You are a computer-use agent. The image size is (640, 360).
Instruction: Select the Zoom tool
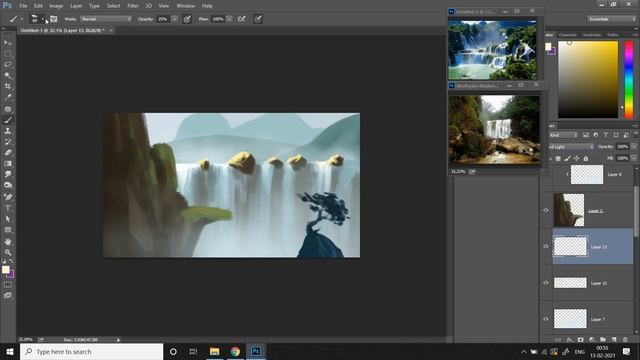(8, 253)
